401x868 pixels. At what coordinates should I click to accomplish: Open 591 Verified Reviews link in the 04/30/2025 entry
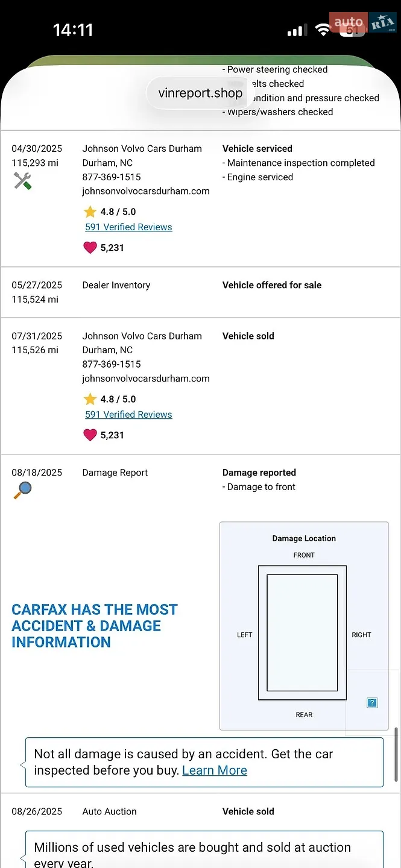(128, 227)
